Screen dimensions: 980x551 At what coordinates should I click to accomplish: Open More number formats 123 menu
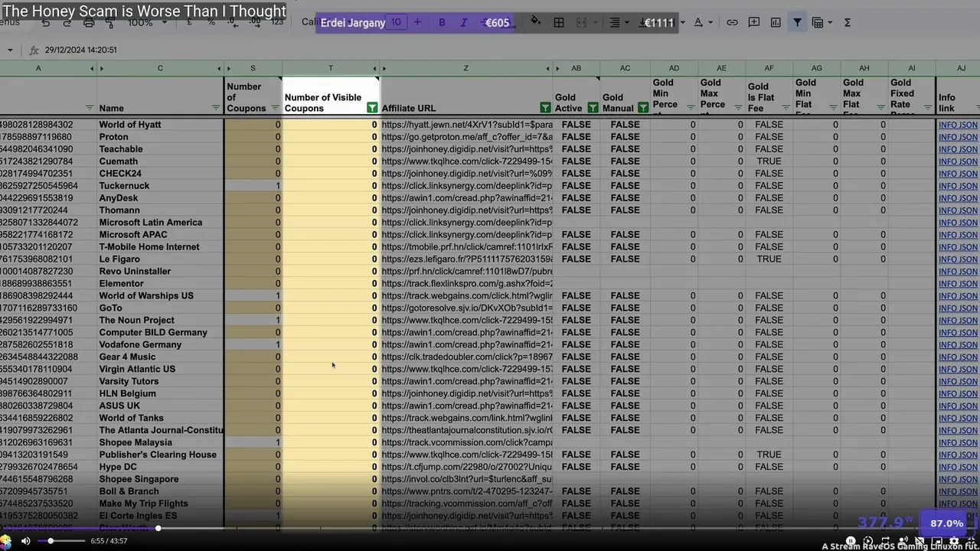277,22
